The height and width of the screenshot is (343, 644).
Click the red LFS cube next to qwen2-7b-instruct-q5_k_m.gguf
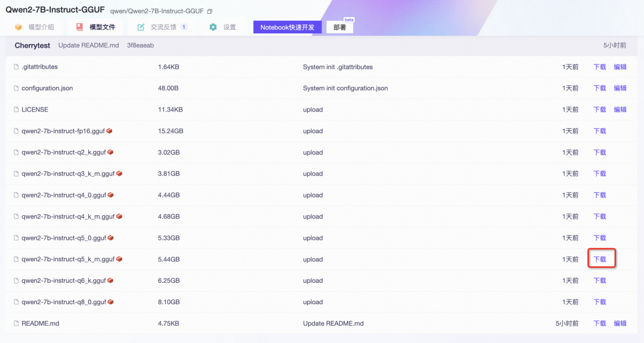pyautogui.click(x=119, y=259)
